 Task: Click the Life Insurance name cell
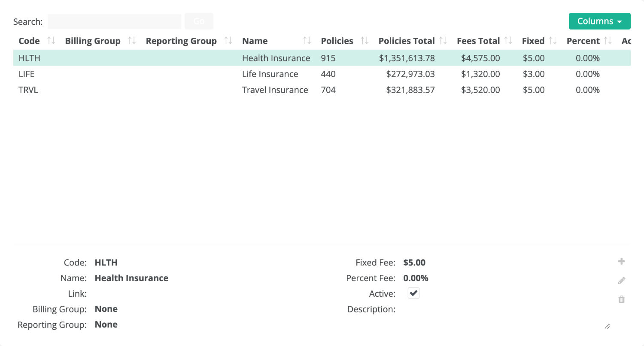270,74
